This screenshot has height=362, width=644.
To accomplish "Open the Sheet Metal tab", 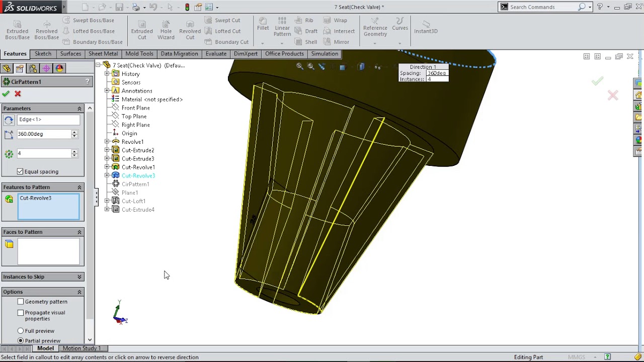I will click(103, 54).
